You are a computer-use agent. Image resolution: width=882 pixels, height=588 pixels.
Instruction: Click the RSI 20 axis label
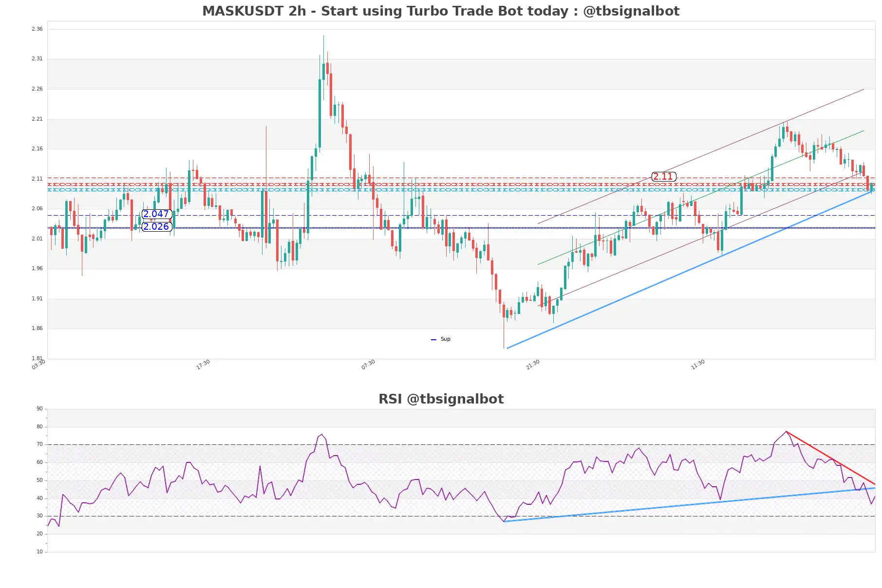tap(39, 534)
